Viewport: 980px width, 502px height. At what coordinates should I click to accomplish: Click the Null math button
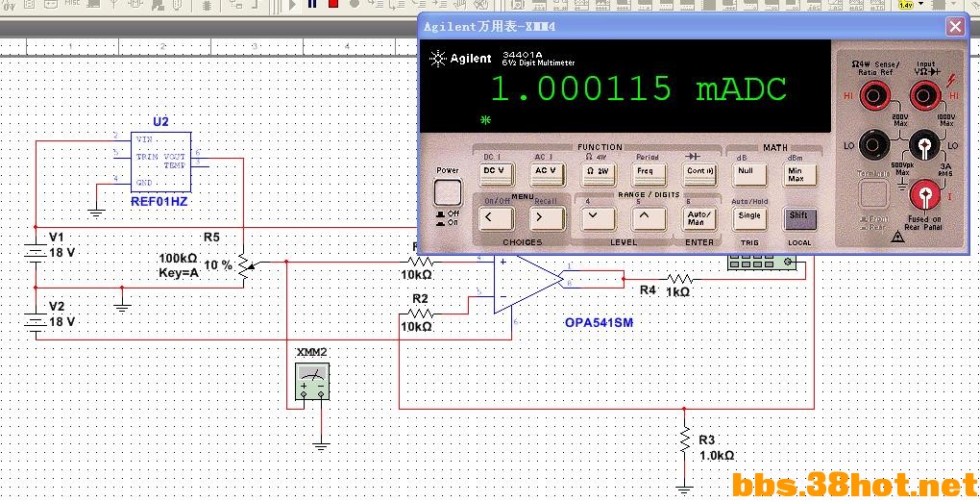[x=748, y=173]
